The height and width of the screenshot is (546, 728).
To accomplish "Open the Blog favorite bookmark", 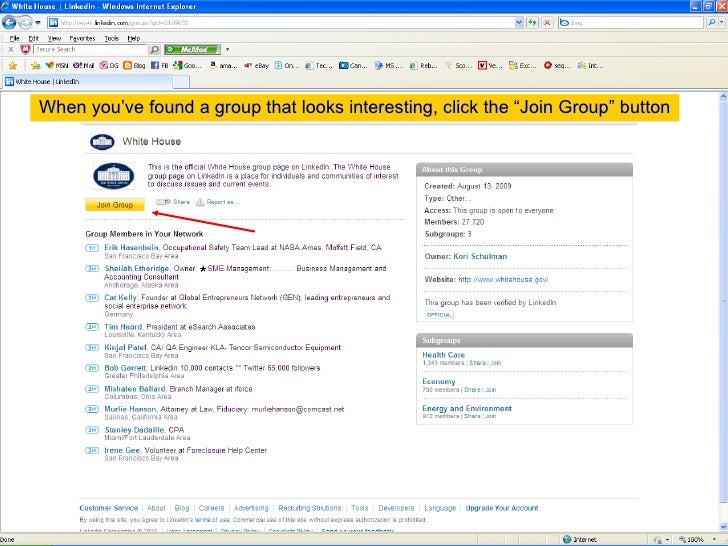I will pos(134,65).
